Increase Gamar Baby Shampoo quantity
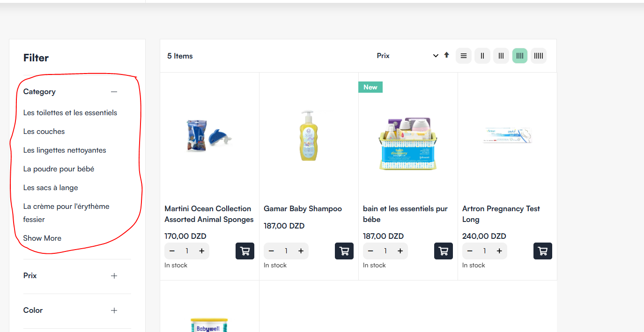644x332 pixels. pos(301,251)
